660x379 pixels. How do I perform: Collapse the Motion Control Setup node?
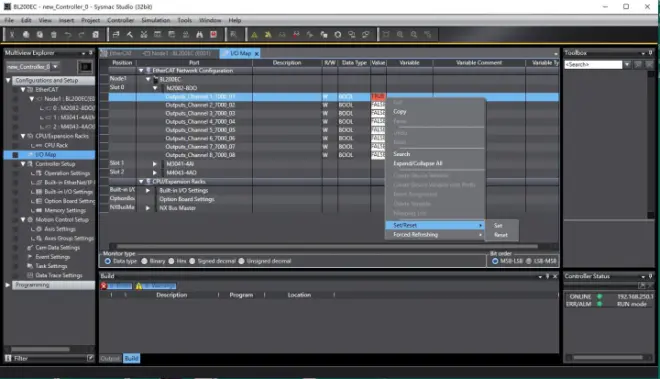point(23,219)
